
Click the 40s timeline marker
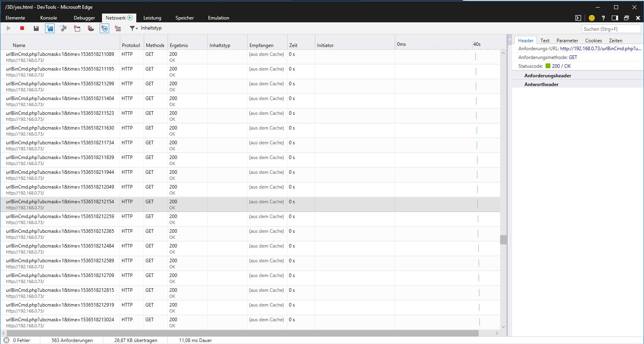[x=477, y=44]
